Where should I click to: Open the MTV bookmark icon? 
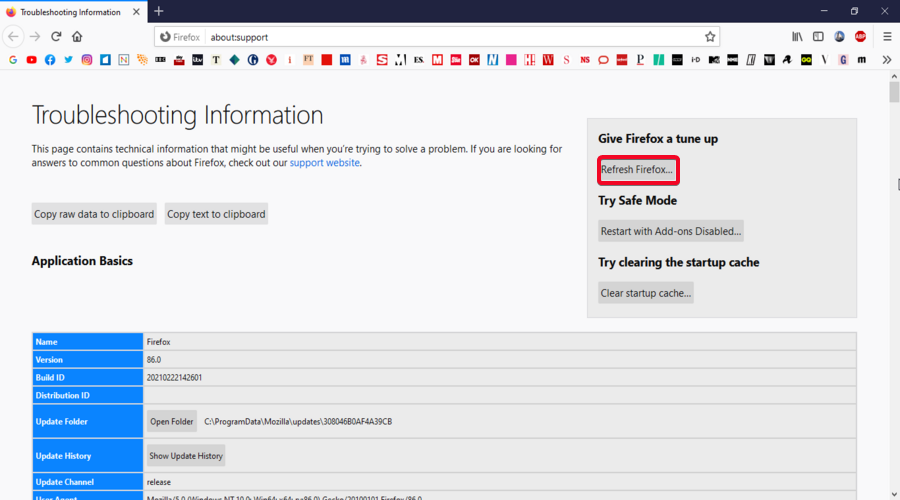(714, 60)
